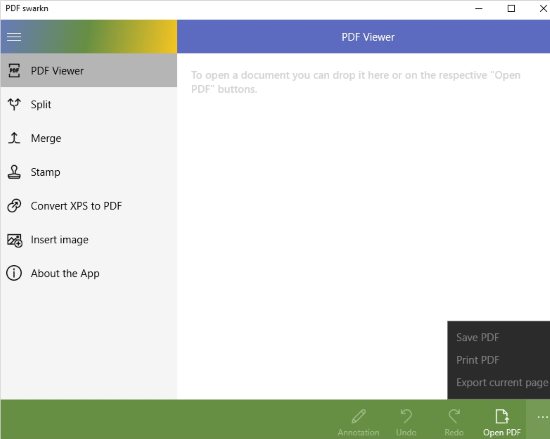The image size is (550, 439).
Task: Collapse the more options ellipsis menu
Action: [x=542, y=418]
